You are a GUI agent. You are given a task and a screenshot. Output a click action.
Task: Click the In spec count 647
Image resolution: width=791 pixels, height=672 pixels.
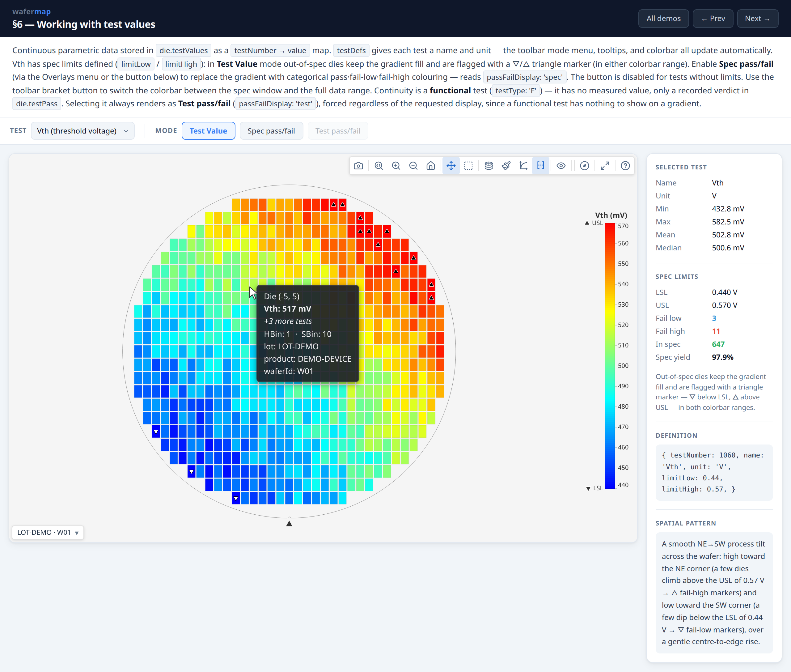point(718,344)
